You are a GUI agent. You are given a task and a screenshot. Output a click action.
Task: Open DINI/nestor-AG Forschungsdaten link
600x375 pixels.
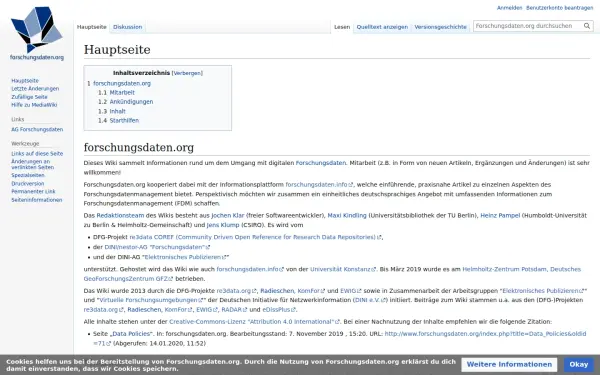(157, 247)
